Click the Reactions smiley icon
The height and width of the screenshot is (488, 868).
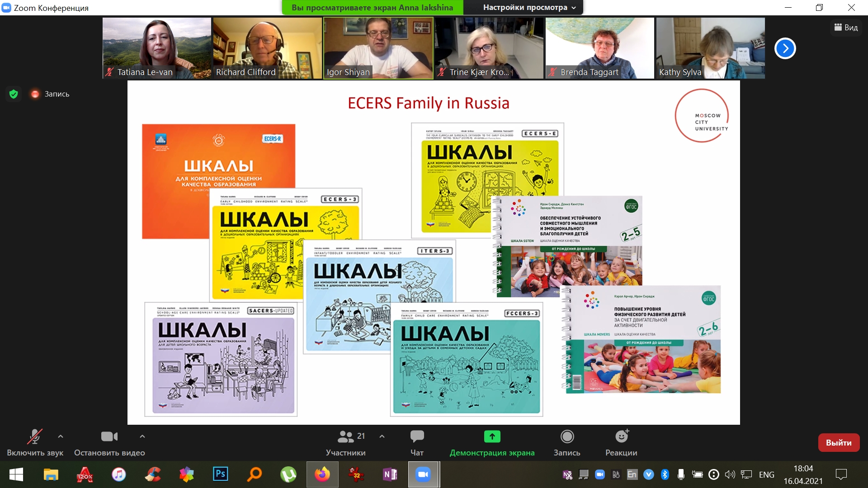pyautogui.click(x=622, y=436)
